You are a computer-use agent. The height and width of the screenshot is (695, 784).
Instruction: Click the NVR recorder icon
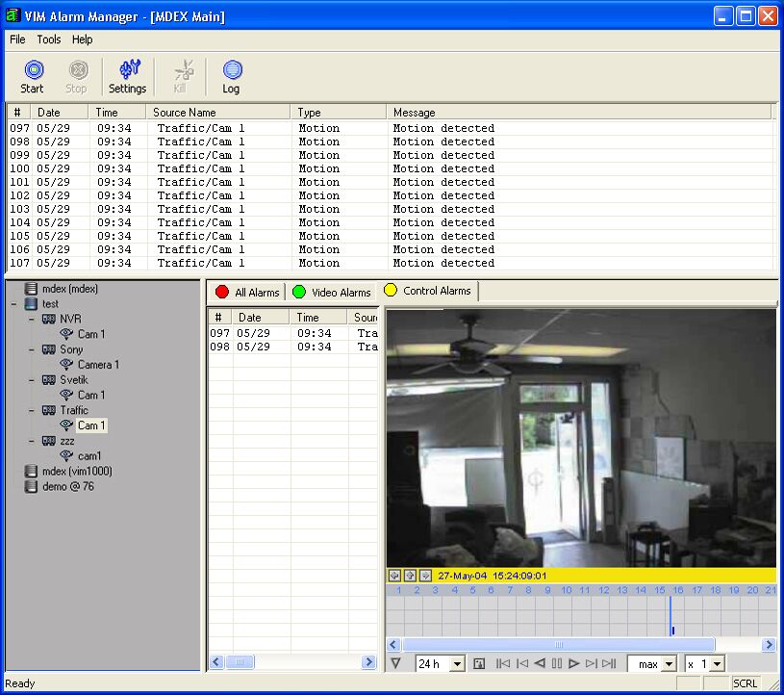click(48, 319)
